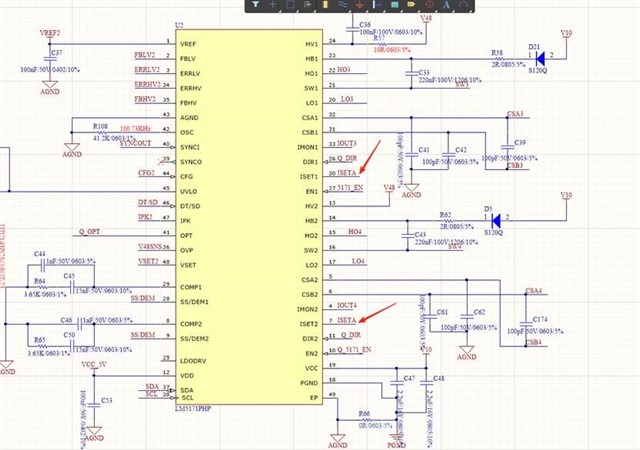Click the CSB4 net label
Viewport: 640px width, 450px height.
(x=534, y=342)
